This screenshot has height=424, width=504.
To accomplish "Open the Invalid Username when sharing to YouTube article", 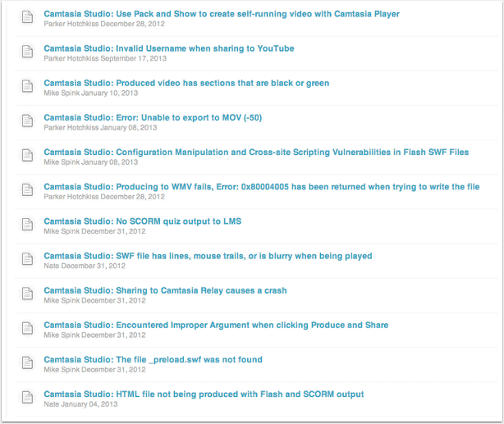I will [x=169, y=48].
